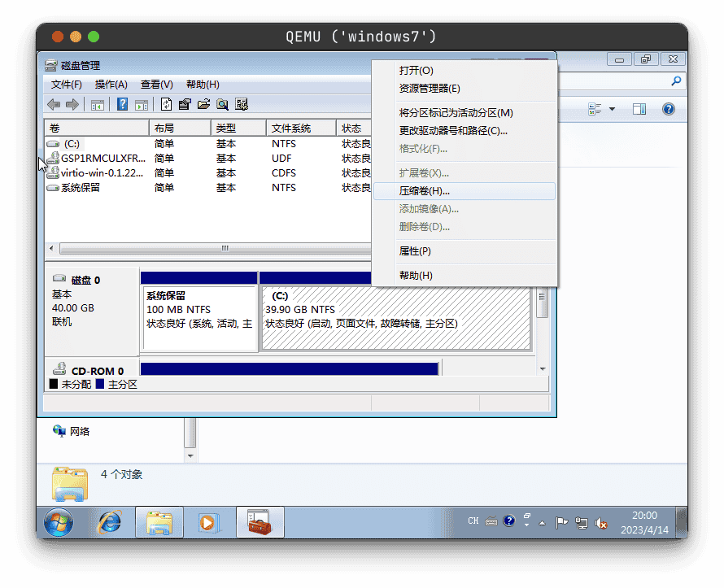Click the toolbox Disk Management taskbar icon

coord(260,522)
